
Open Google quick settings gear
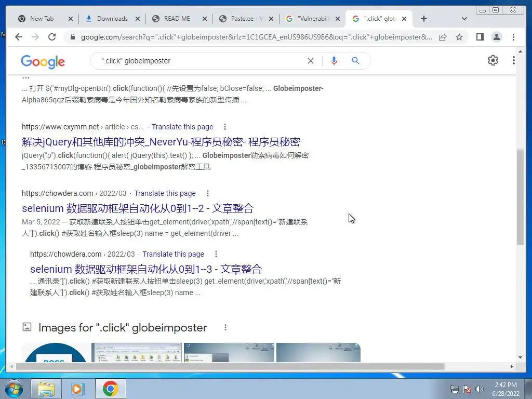pyautogui.click(x=493, y=60)
